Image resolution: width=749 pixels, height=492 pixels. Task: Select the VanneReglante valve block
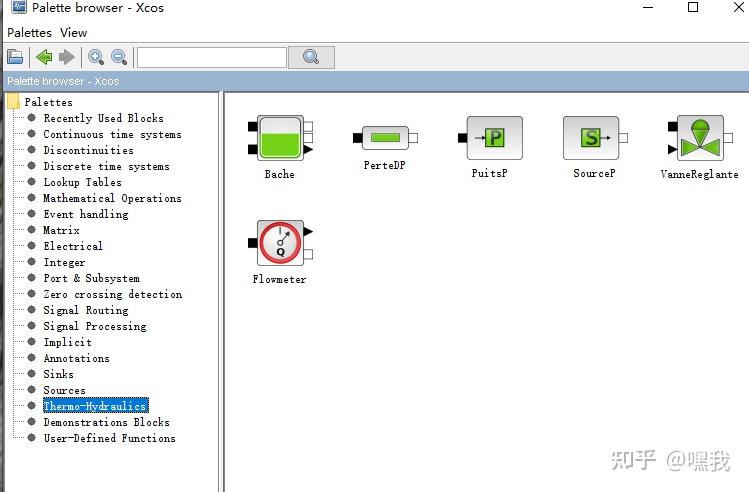click(700, 138)
